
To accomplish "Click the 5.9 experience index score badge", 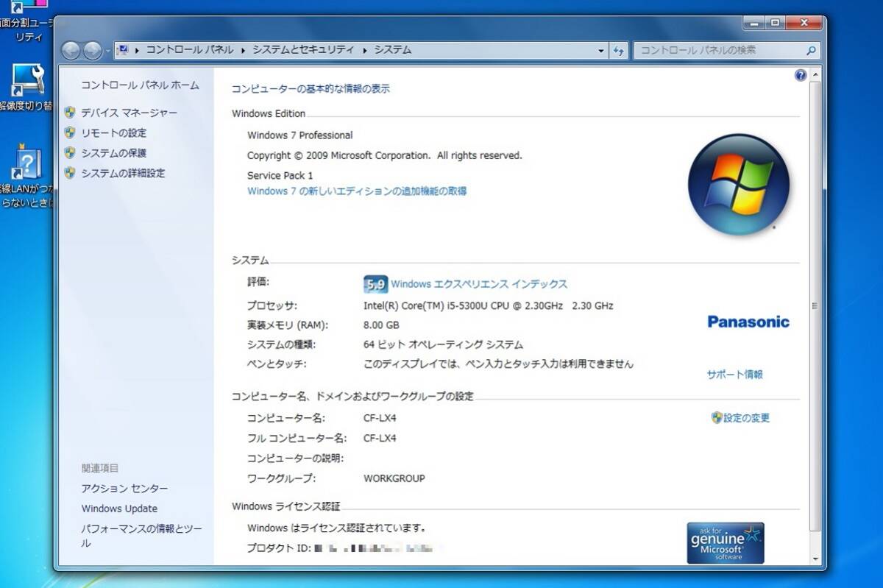I will pyautogui.click(x=375, y=284).
